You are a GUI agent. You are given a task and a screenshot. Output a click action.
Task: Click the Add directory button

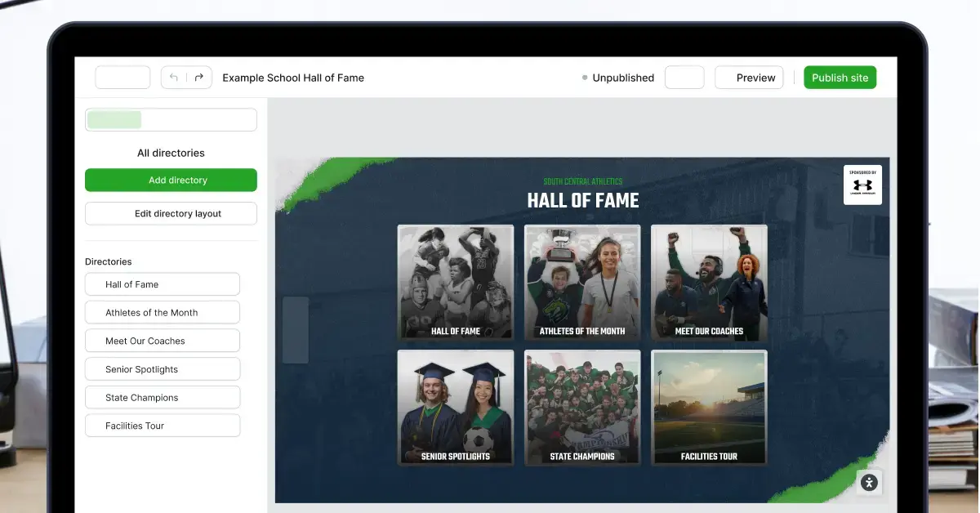coord(171,181)
